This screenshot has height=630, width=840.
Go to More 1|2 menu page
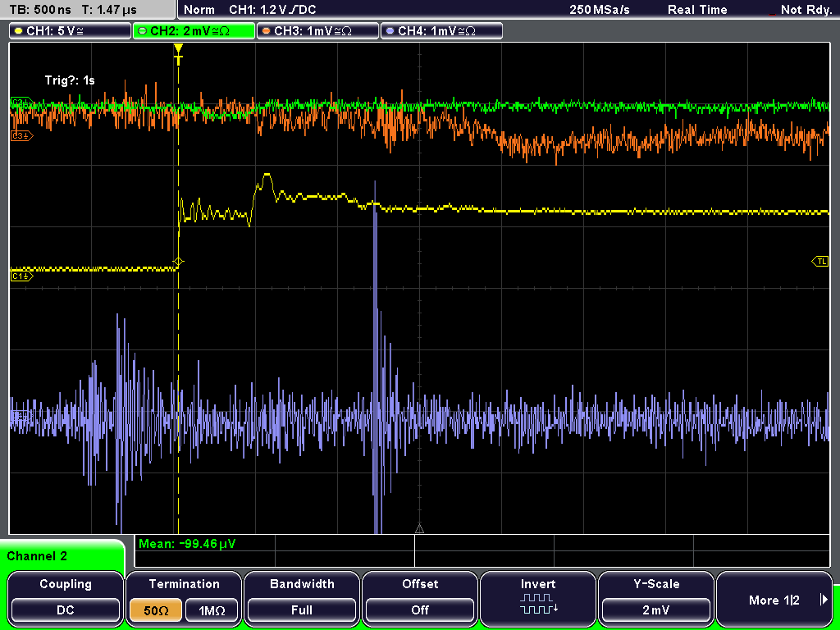(x=774, y=598)
